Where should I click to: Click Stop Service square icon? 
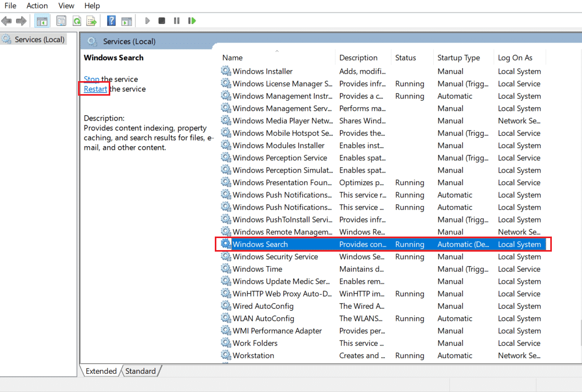pos(161,21)
